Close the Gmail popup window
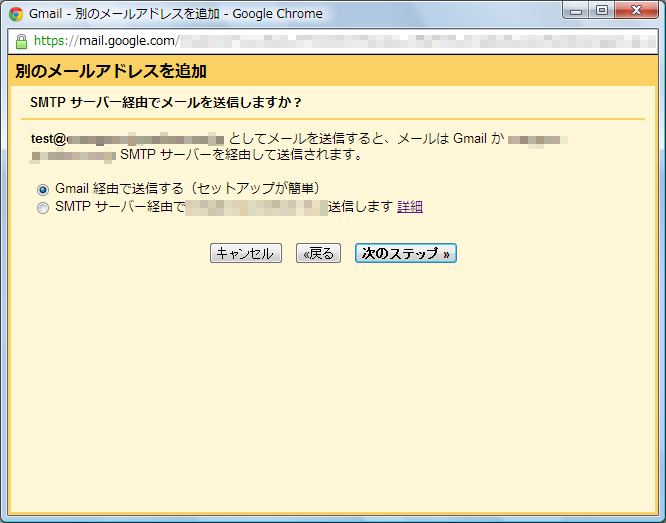Image resolution: width=666 pixels, height=523 pixels. (635, 11)
